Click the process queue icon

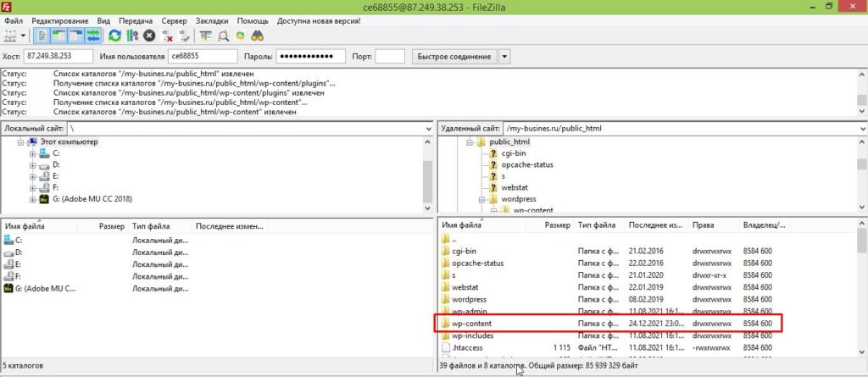click(x=131, y=36)
